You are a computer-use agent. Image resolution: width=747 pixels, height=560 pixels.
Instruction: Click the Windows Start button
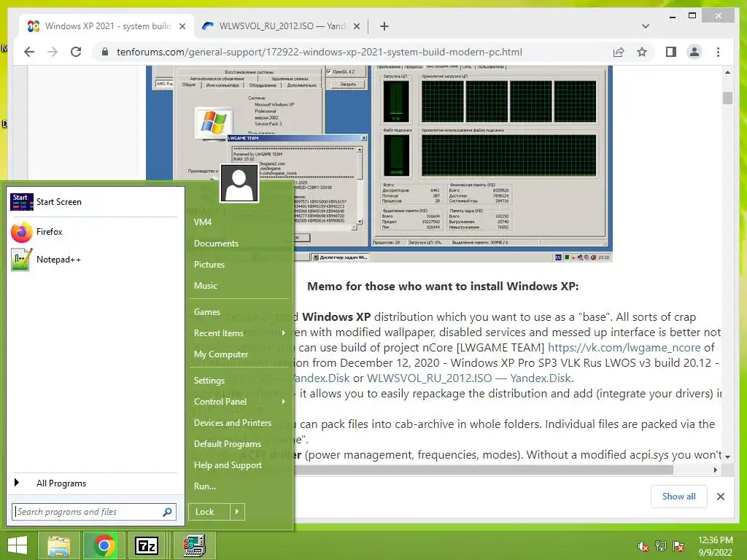tap(18, 545)
